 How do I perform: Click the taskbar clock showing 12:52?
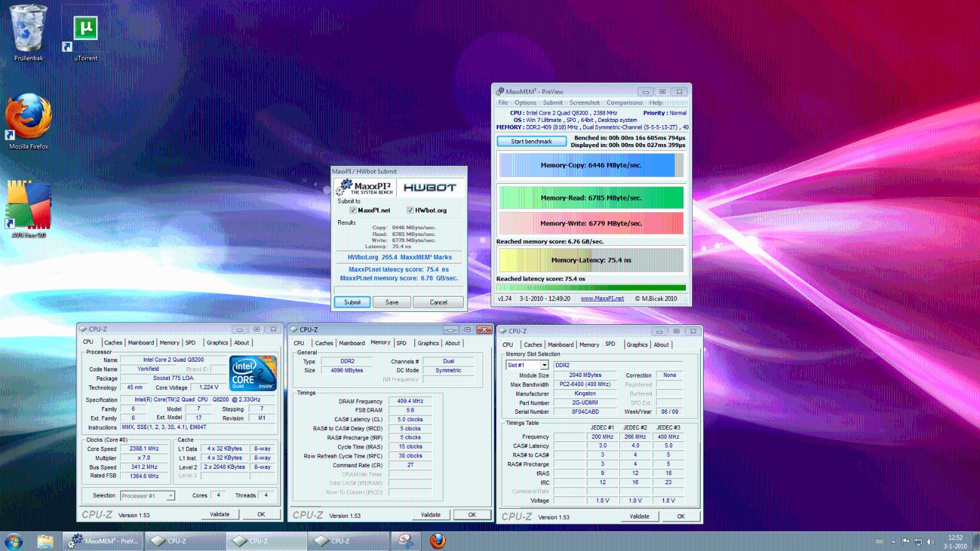(x=955, y=541)
